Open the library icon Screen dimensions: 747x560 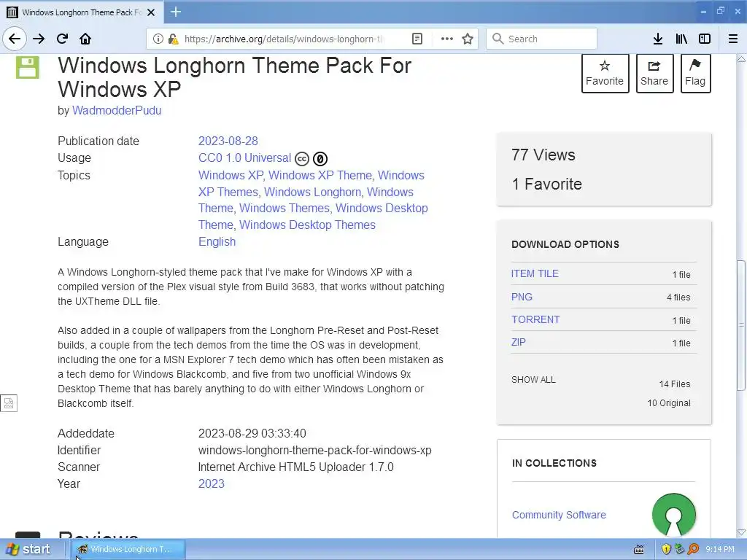(681, 39)
